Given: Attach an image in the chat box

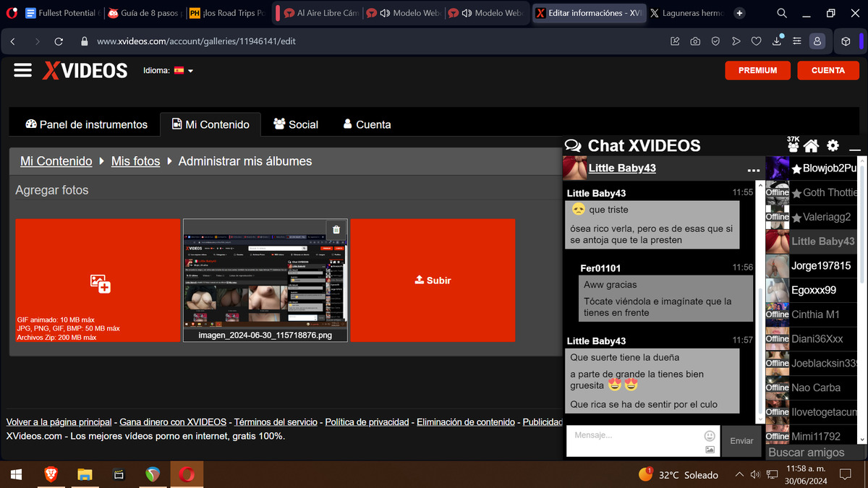Looking at the screenshot, I should pyautogui.click(x=710, y=450).
